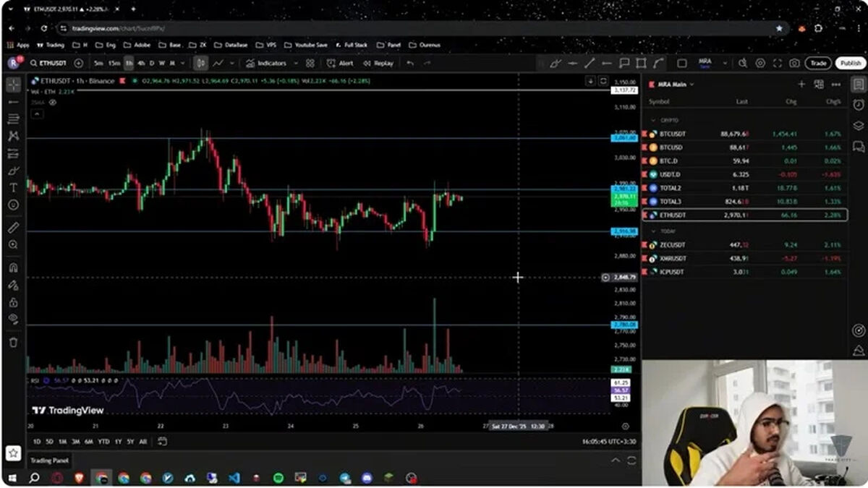This screenshot has height=488, width=868.
Task: Select XMRUSDT in the watchlist
Action: [744, 258]
